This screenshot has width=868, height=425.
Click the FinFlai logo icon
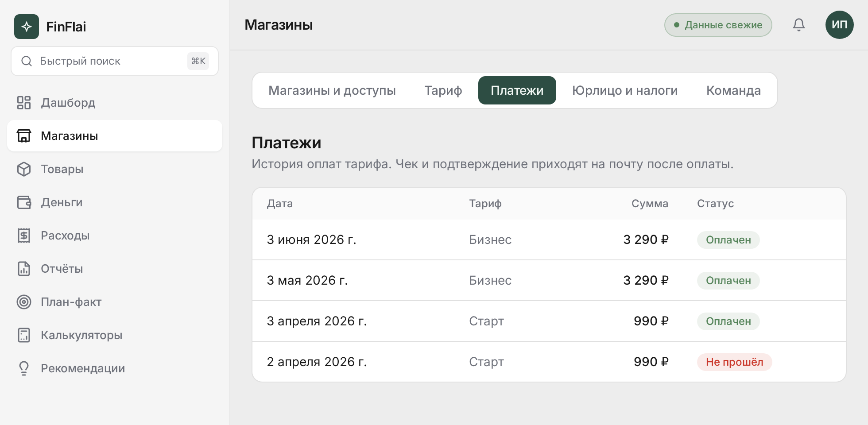tap(27, 27)
